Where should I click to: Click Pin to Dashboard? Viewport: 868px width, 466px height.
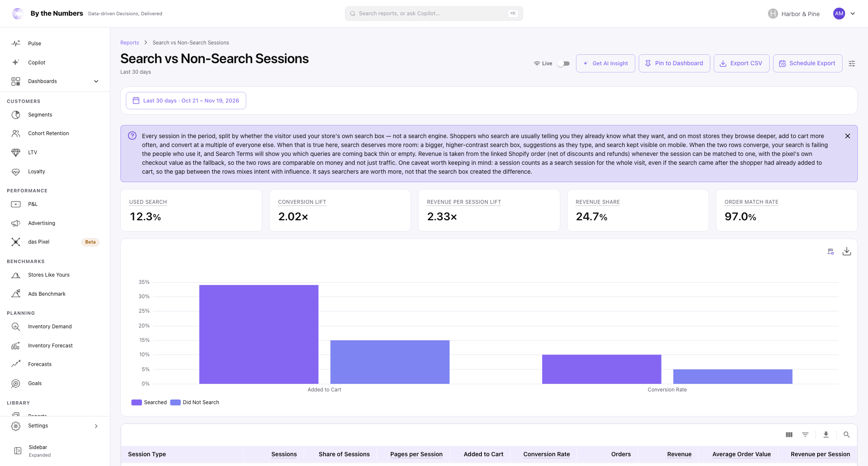click(x=674, y=64)
